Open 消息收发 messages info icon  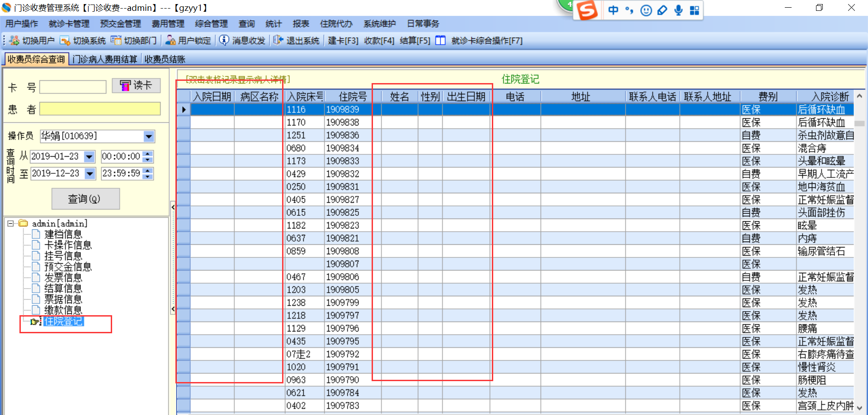pyautogui.click(x=224, y=40)
